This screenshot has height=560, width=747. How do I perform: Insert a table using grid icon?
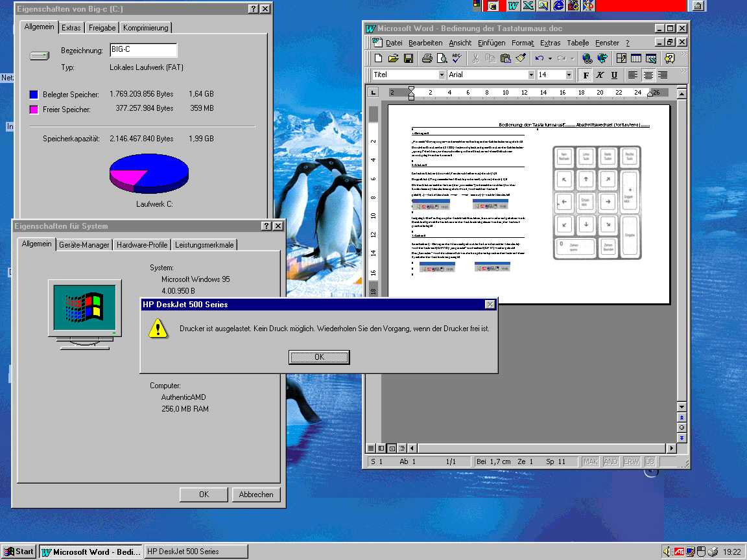(x=636, y=58)
